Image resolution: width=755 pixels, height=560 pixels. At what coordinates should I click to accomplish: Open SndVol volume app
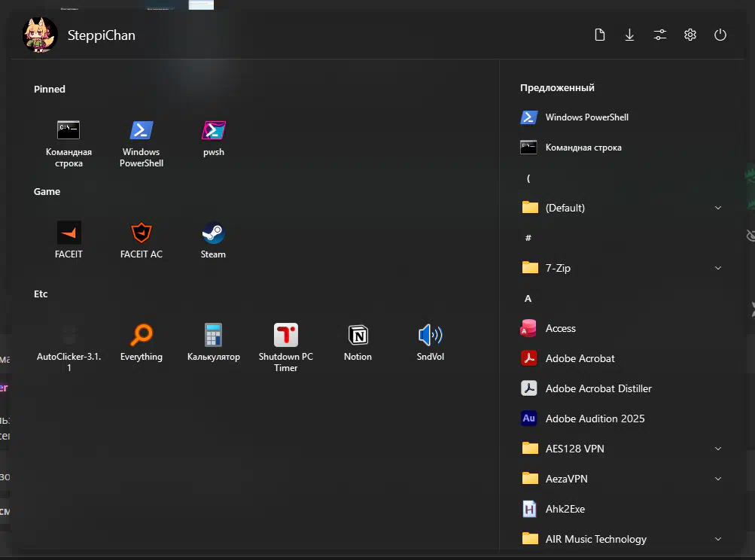point(430,336)
